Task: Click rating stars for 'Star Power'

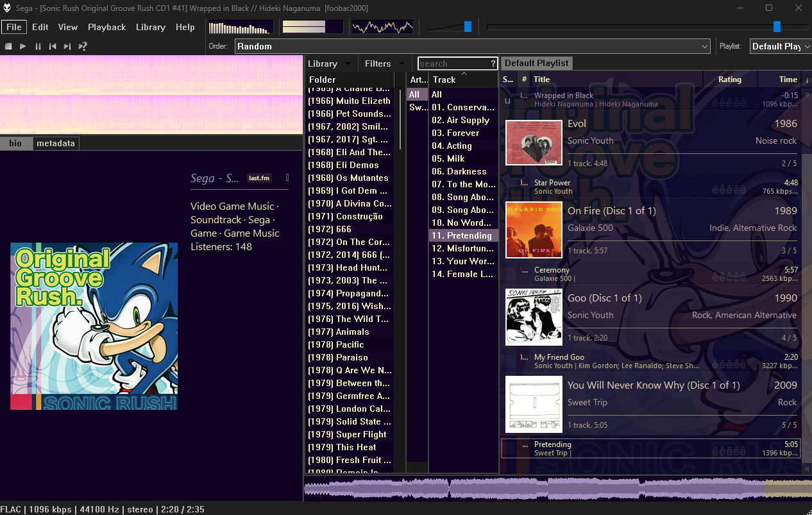Action: pos(729,191)
